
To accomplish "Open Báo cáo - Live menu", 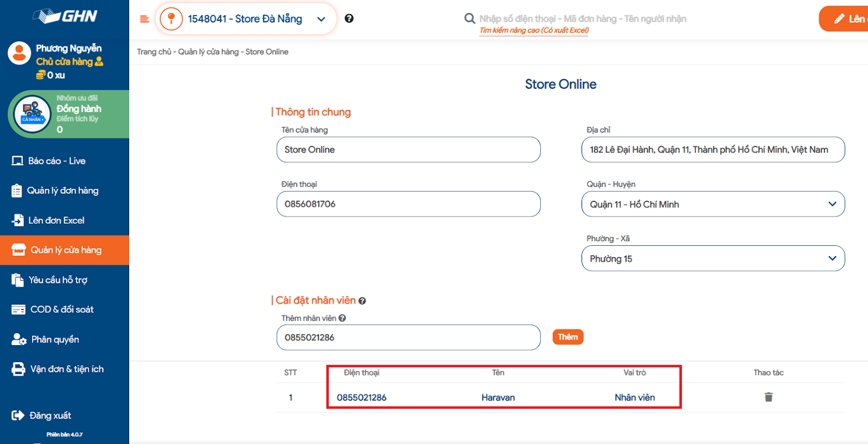I will click(65, 161).
